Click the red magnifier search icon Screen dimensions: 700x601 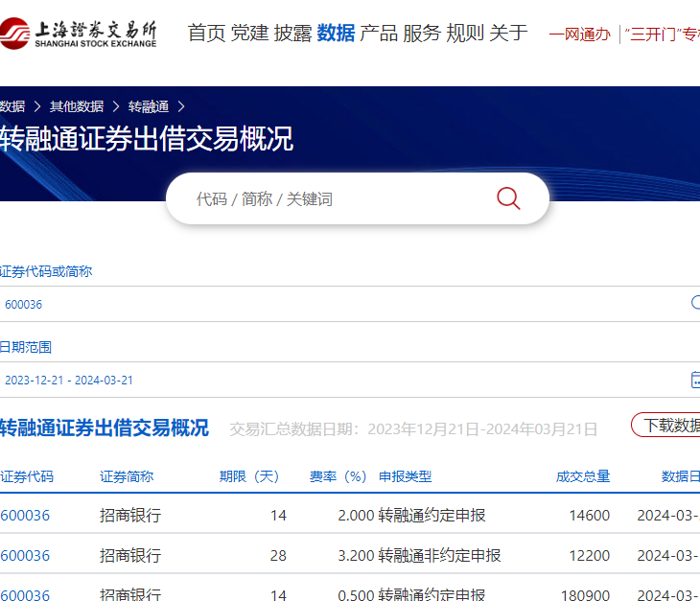508,198
